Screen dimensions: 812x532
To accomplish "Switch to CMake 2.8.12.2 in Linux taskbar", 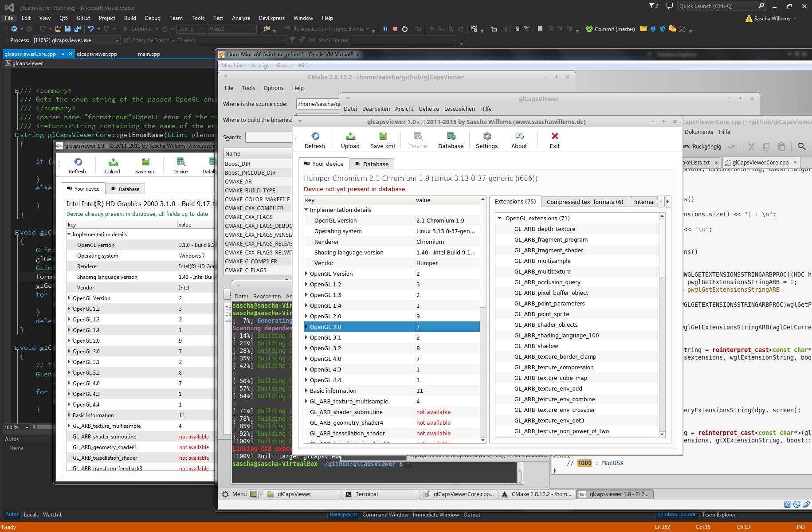I will click(x=537, y=494).
